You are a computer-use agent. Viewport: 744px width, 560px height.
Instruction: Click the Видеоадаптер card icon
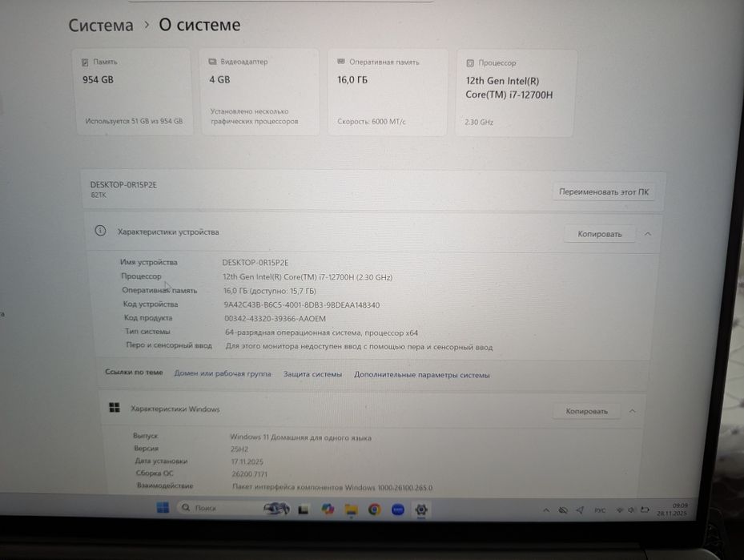tap(212, 62)
